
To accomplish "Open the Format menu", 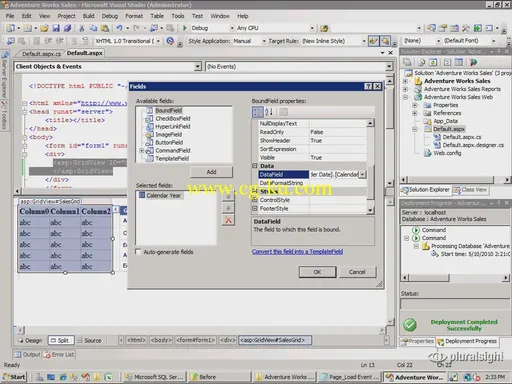I will point(134,16).
